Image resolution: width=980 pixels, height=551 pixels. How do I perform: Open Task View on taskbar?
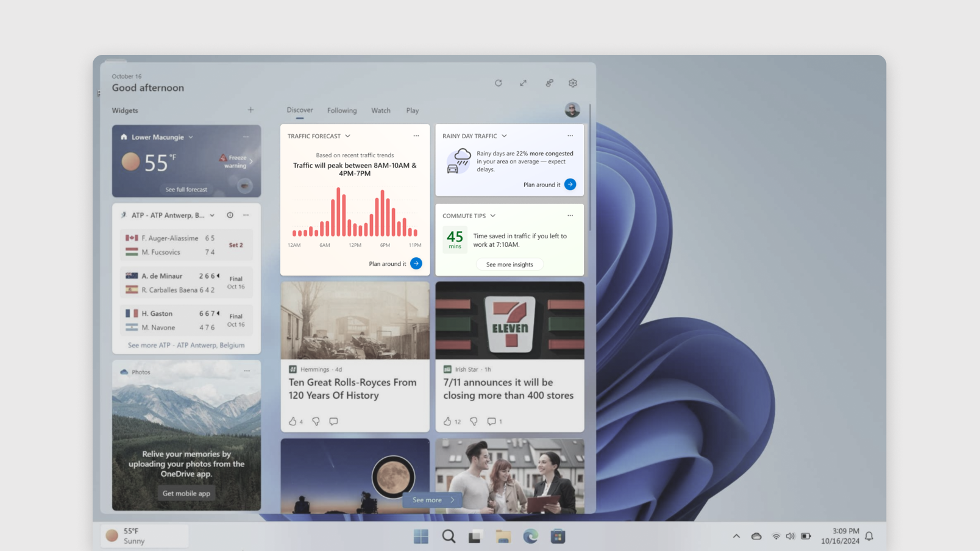475,536
